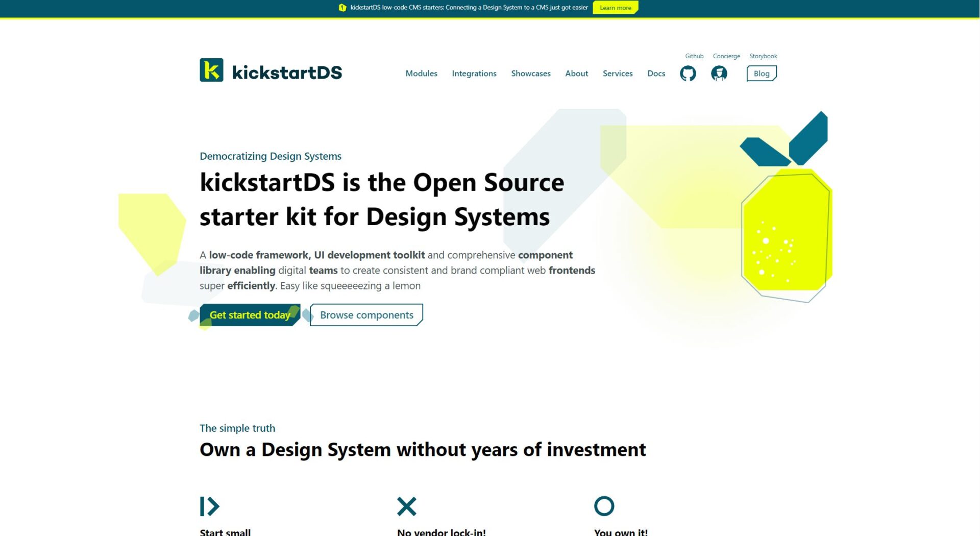Open GitHub via the octocat icon

688,74
